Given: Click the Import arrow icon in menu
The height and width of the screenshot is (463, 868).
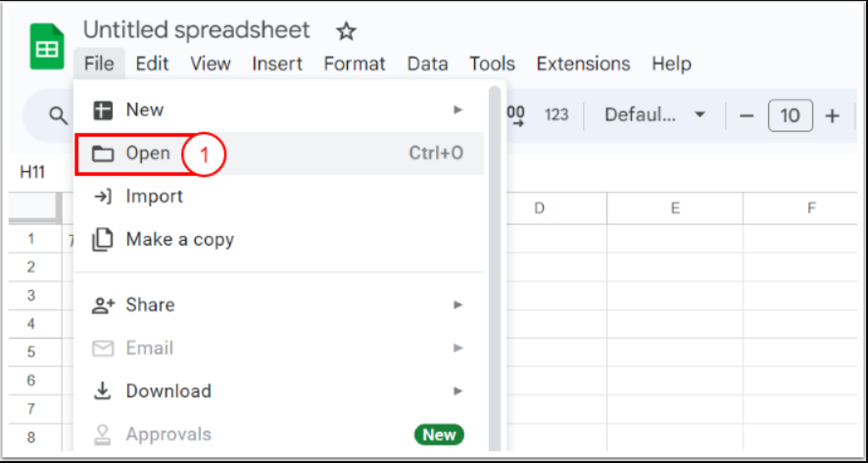Looking at the screenshot, I should [102, 197].
